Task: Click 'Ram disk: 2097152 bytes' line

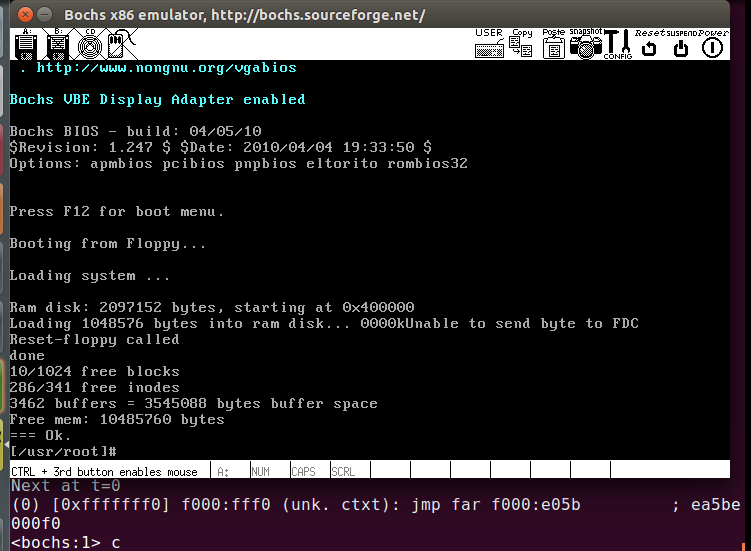Action: pos(212,307)
